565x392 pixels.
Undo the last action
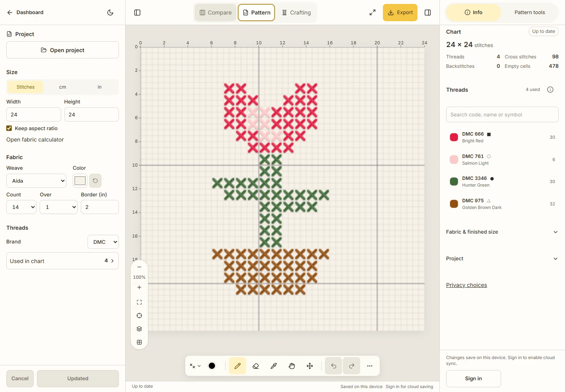(334, 366)
